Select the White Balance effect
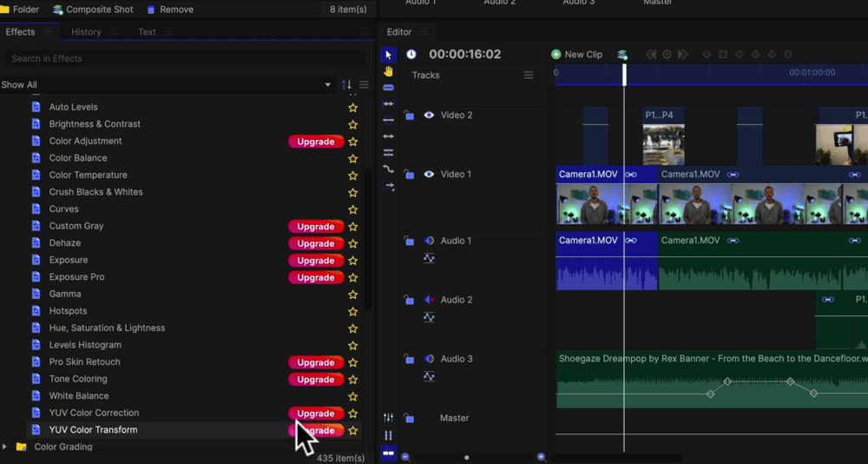Image resolution: width=868 pixels, height=464 pixels. click(79, 396)
